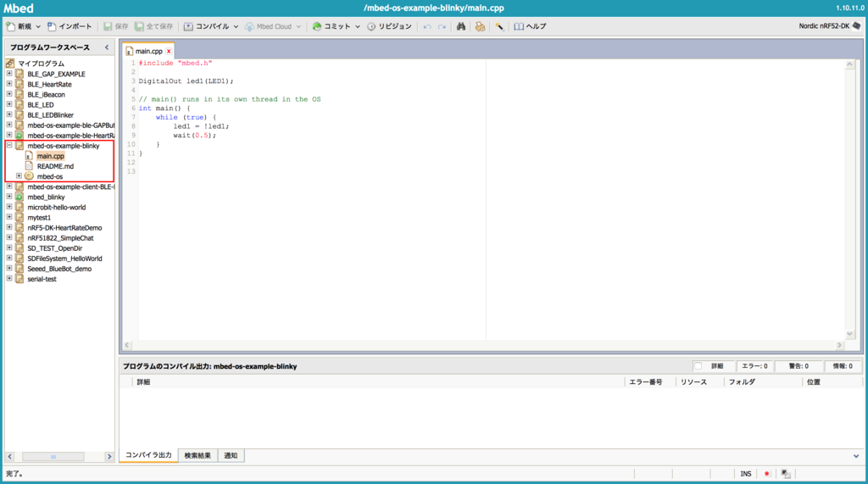Click the リビジョン (Revision) button

tap(389, 26)
